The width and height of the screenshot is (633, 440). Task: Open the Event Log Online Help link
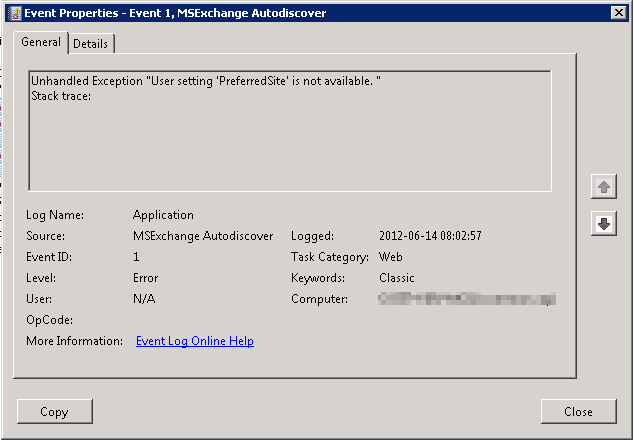(x=195, y=341)
